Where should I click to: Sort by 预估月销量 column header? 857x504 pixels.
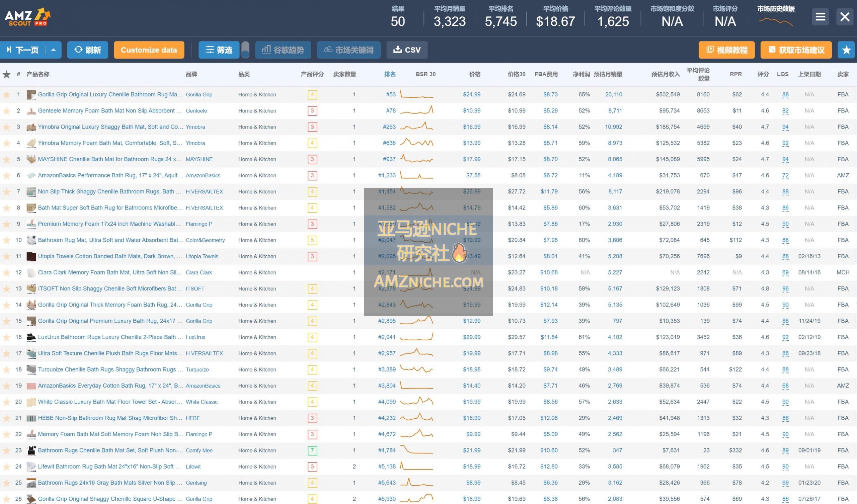coord(608,74)
